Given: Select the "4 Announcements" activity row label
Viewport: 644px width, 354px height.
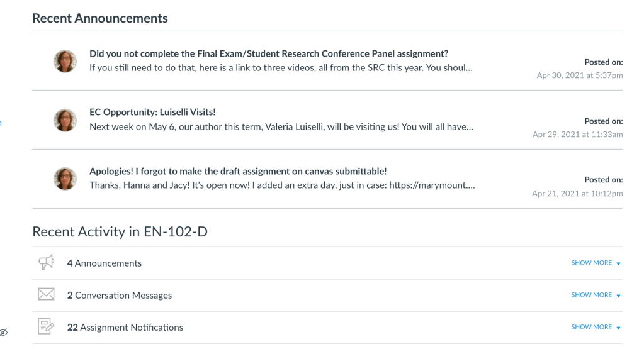Looking at the screenshot, I should (x=105, y=263).
